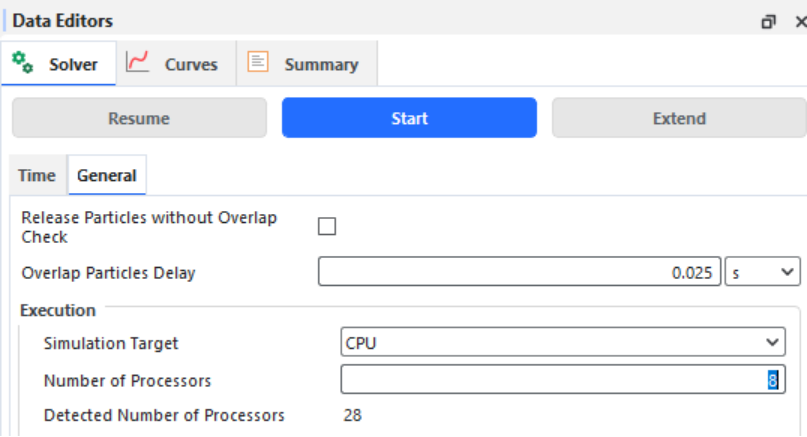Enable Release Particles without Overlap Check
Viewport: 807px width, 437px height.
click(x=327, y=226)
